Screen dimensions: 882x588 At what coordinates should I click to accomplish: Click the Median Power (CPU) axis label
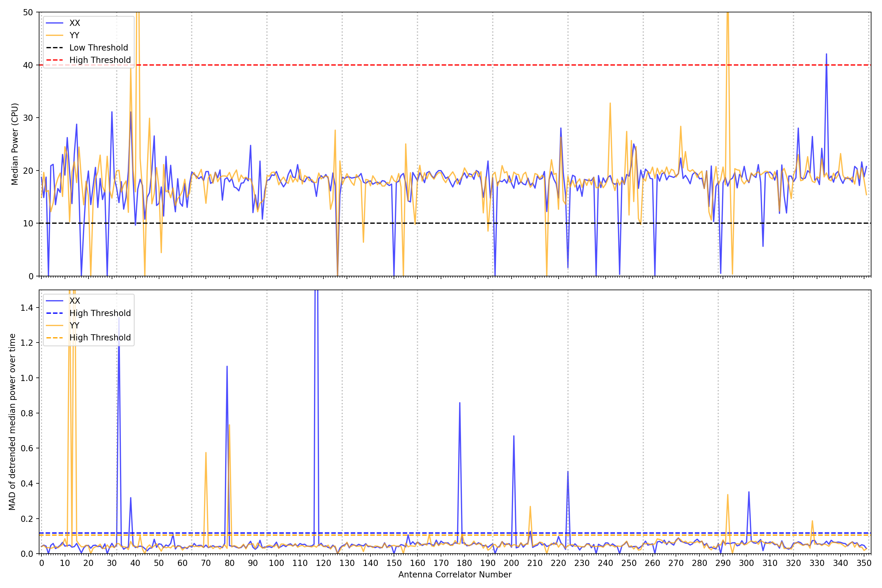pos(15,144)
